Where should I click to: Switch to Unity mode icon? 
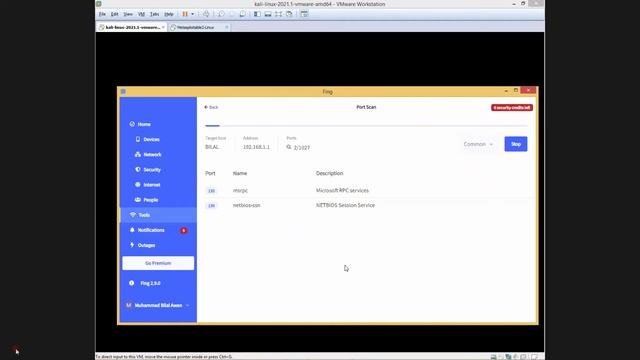pos(289,14)
